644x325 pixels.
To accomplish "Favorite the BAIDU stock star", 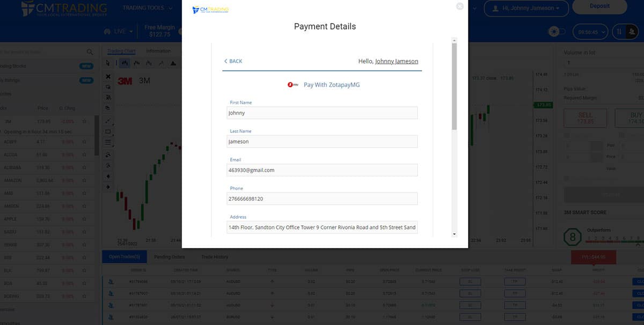I will point(84,232).
